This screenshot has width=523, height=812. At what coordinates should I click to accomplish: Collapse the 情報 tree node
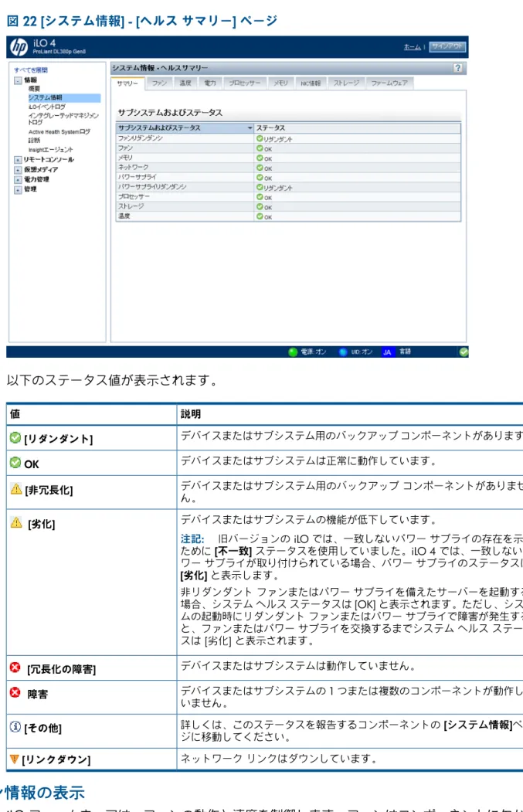click(x=18, y=80)
